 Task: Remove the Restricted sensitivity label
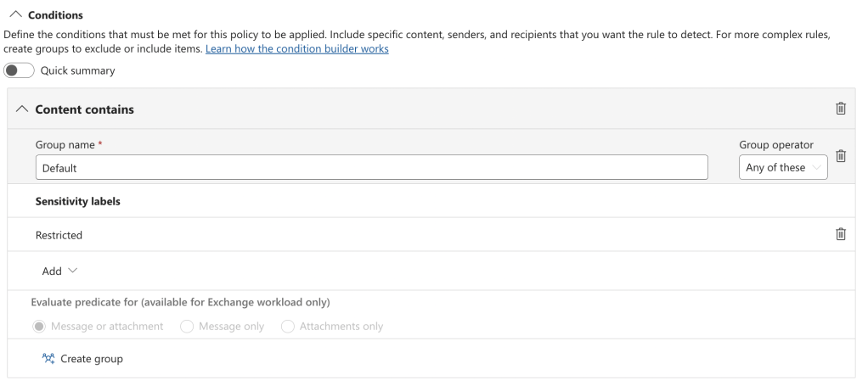(x=841, y=234)
